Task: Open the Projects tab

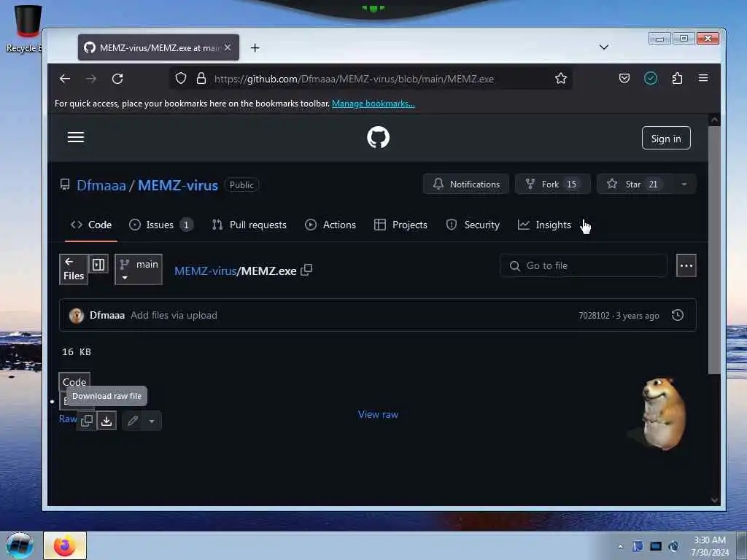Action: (400, 225)
